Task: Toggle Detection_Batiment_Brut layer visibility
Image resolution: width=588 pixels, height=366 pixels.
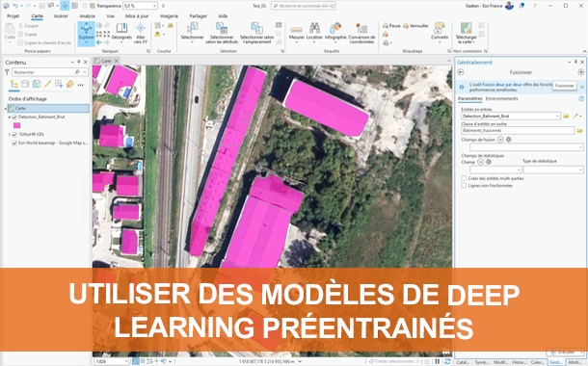Action: 14,118
